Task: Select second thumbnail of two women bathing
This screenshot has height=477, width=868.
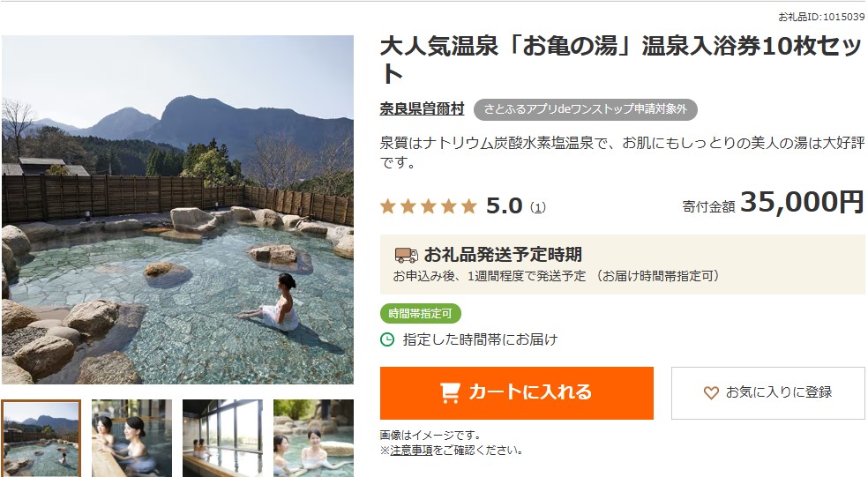Action: click(131, 438)
